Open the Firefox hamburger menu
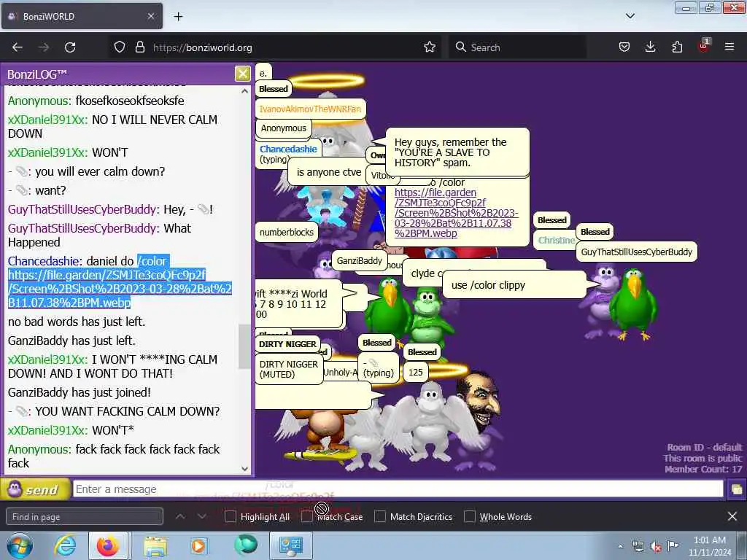 [729, 47]
